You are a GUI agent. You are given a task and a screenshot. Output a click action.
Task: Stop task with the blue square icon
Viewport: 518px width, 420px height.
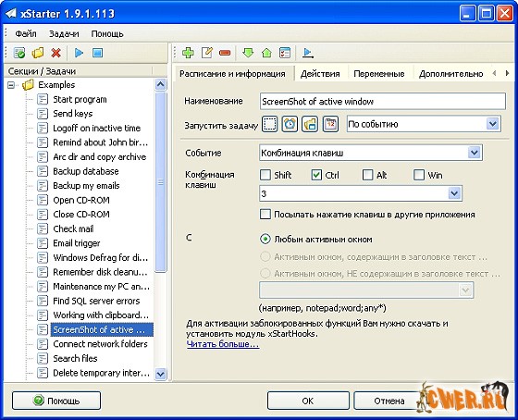click(97, 53)
